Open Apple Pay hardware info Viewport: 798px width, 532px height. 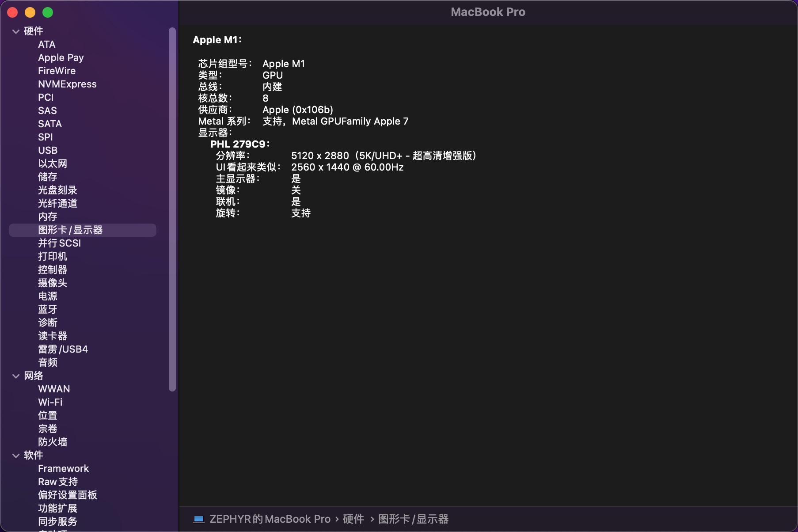61,58
